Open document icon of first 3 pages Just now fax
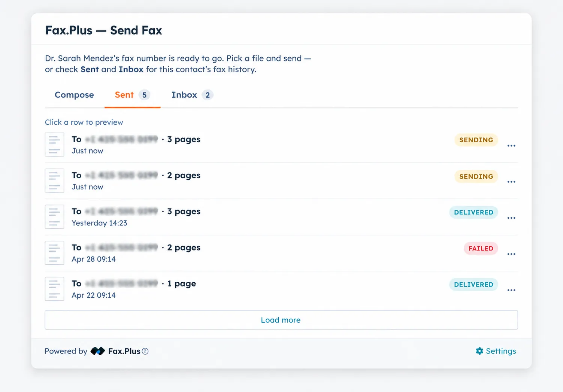This screenshot has height=392, width=563. tap(54, 145)
